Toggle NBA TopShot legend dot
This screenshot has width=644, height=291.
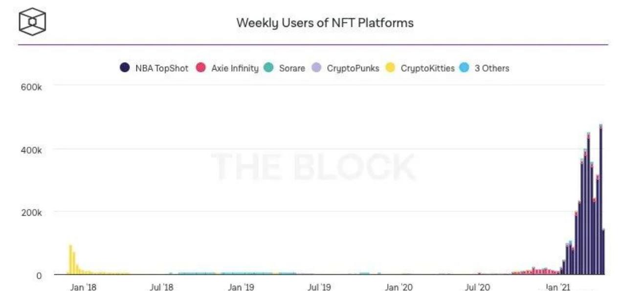click(125, 68)
